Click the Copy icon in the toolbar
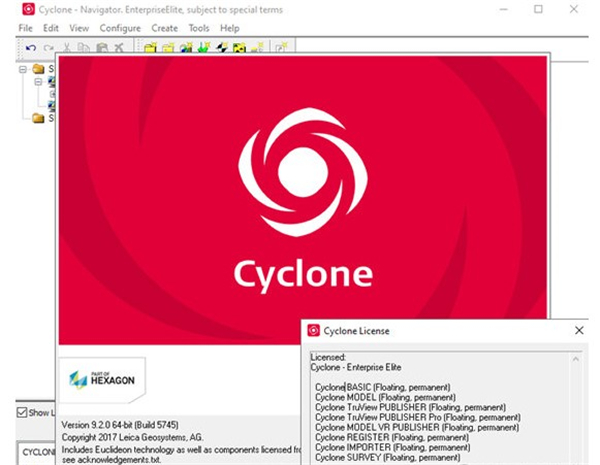 click(x=84, y=48)
